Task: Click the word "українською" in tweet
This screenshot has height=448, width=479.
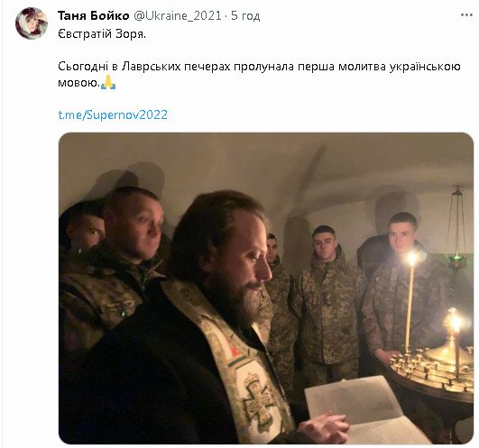Action: [425, 66]
